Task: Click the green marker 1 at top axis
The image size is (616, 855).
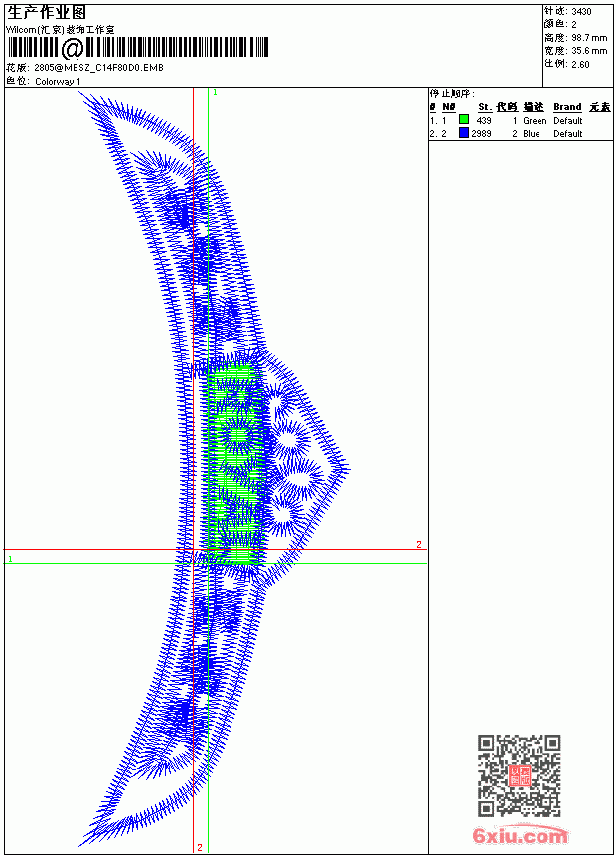Action: coord(215,93)
